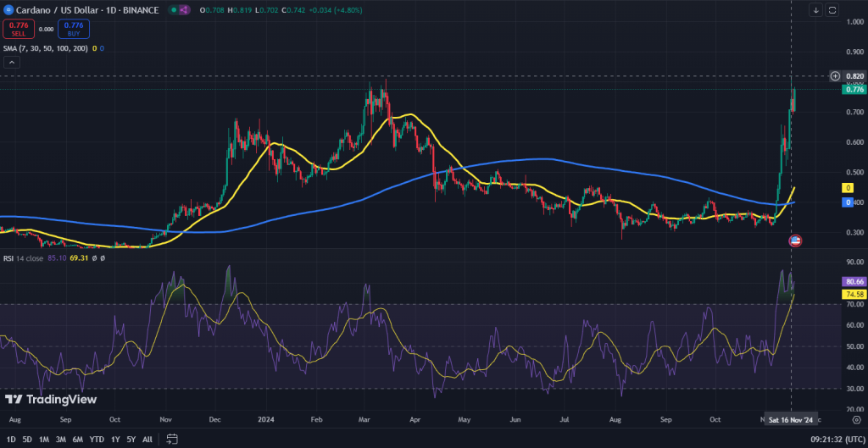
Task: Click the US flag event marker
Action: point(795,241)
